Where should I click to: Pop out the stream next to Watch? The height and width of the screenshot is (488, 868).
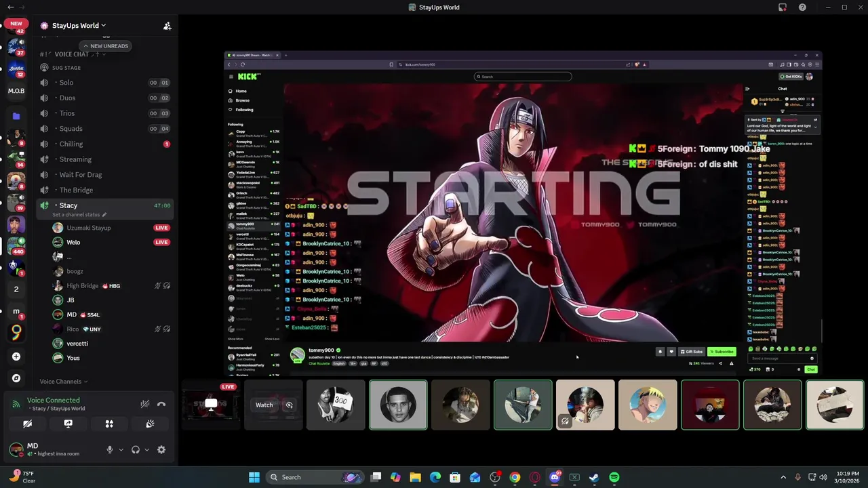point(289,405)
